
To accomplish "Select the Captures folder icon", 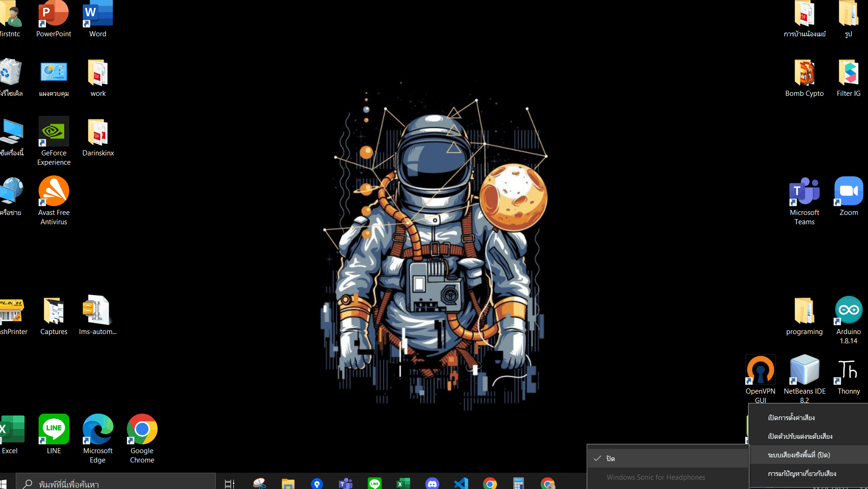I will (x=54, y=316).
